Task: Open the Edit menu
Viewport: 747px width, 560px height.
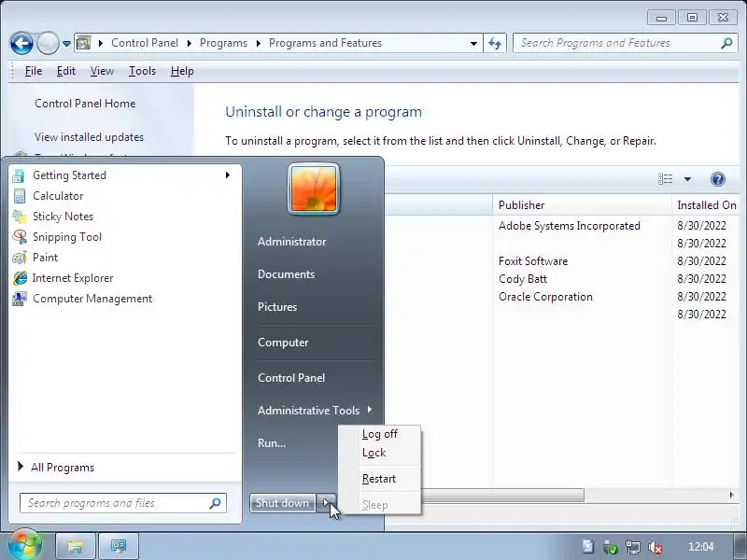Action: coord(65,71)
